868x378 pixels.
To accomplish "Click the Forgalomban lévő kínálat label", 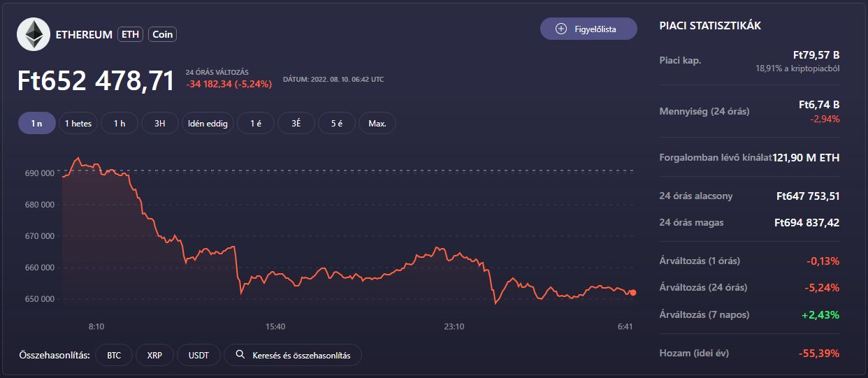I will [x=716, y=158].
